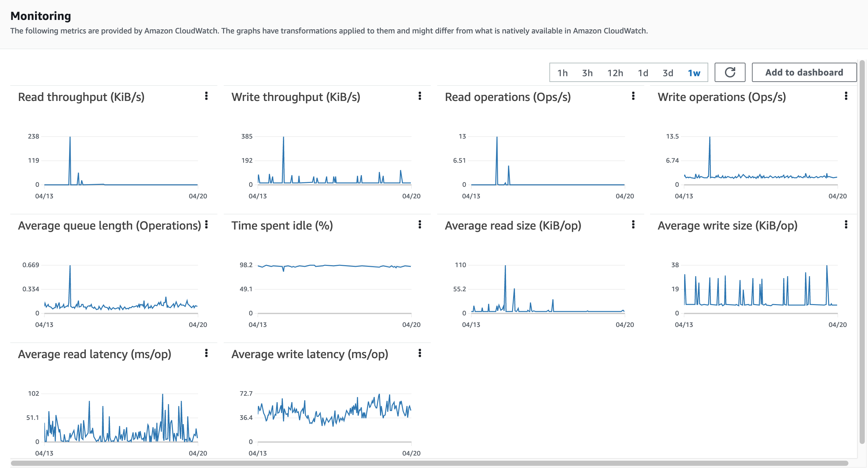
Task: Open options menu on Average queue length chart
Action: pyautogui.click(x=206, y=225)
